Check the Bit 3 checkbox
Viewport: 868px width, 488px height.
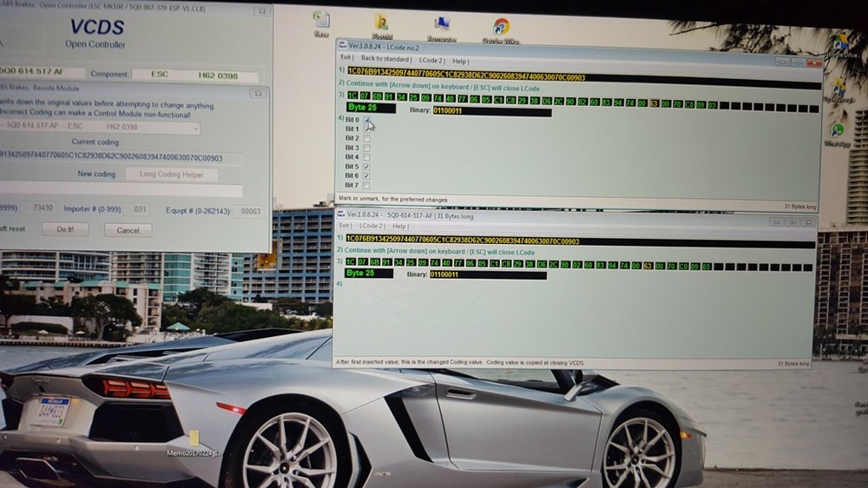coord(367,148)
